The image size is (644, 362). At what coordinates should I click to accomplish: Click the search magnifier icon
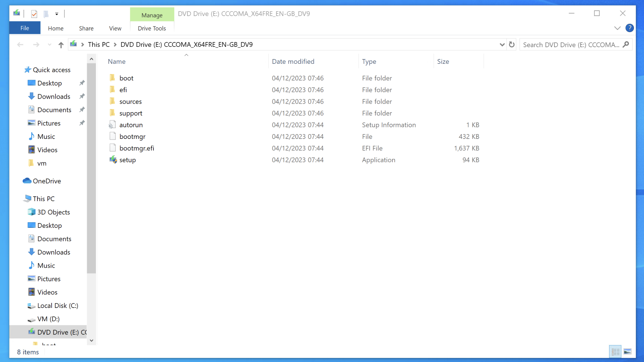tap(626, 45)
